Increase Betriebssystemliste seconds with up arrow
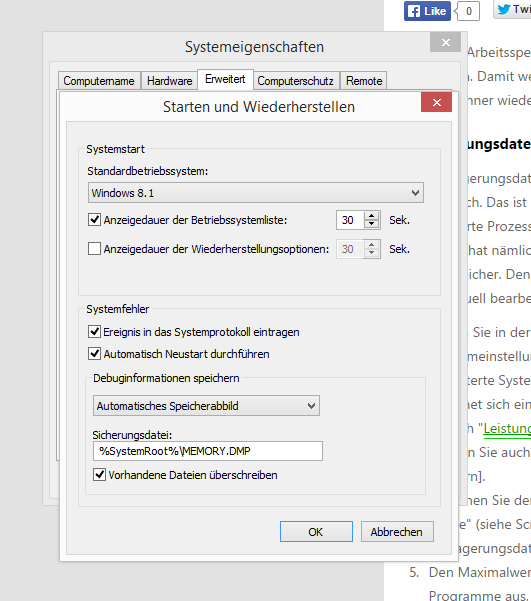Image resolution: width=531 pixels, height=601 pixels. (x=371, y=216)
